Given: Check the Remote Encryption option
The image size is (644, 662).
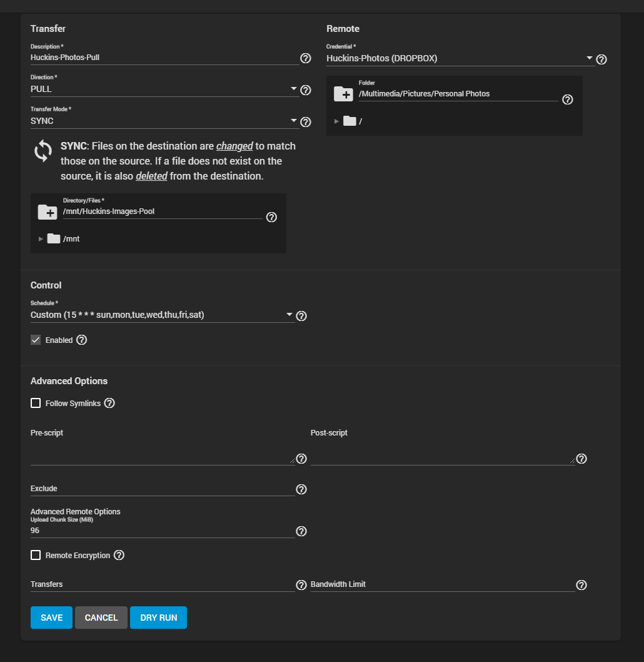Looking at the screenshot, I should (x=36, y=554).
